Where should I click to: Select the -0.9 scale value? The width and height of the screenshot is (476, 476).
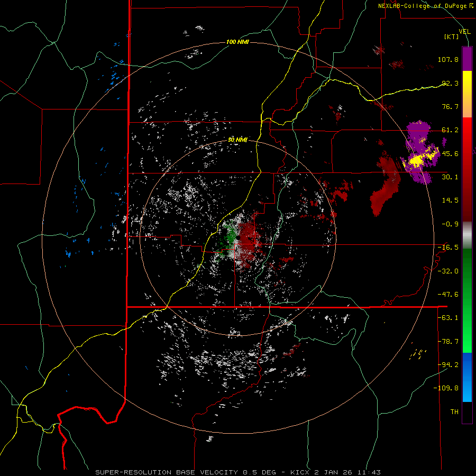coord(450,224)
